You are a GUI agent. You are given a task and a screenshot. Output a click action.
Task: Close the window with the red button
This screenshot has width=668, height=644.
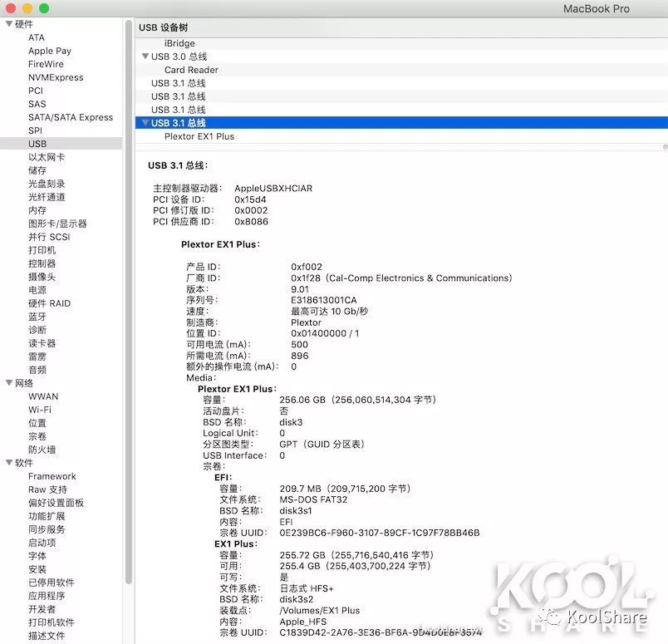(11, 8)
